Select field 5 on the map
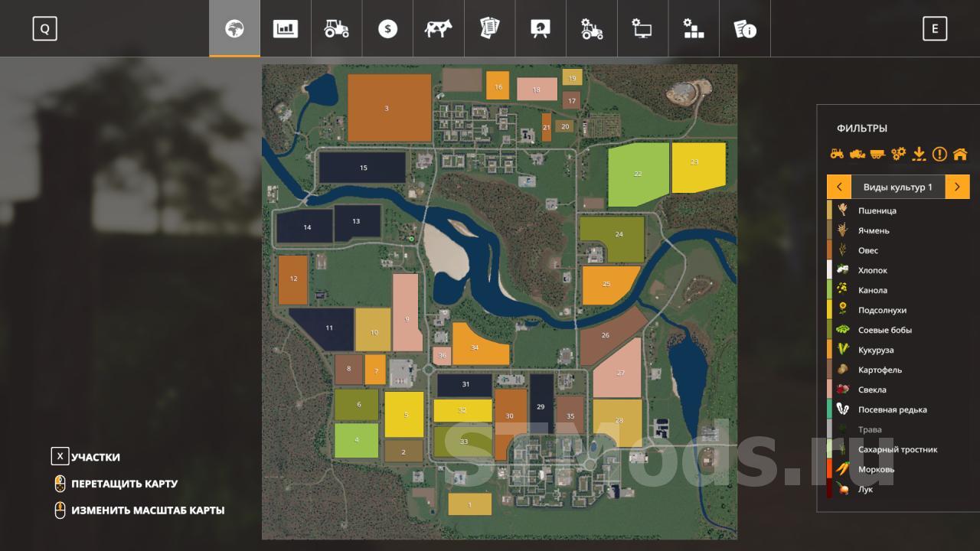980x551 pixels. point(404,414)
